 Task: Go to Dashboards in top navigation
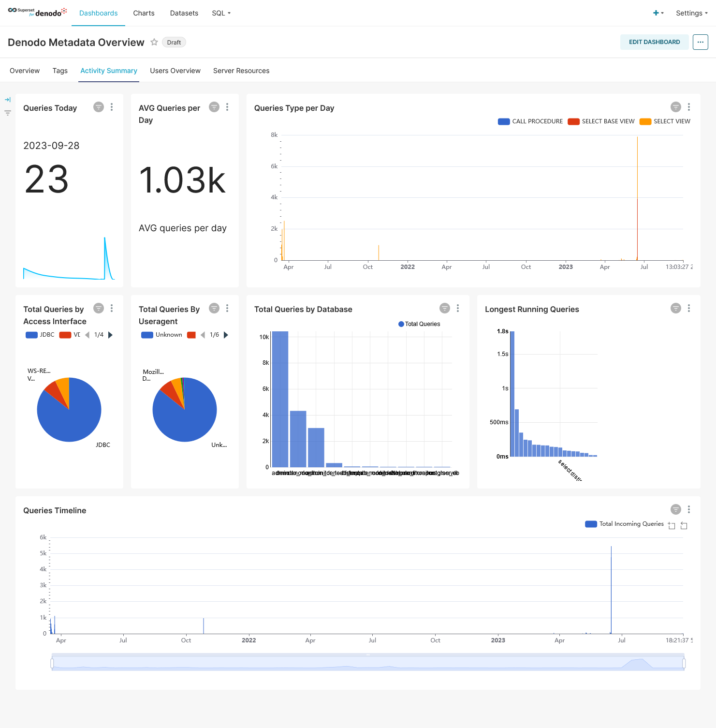pos(98,13)
